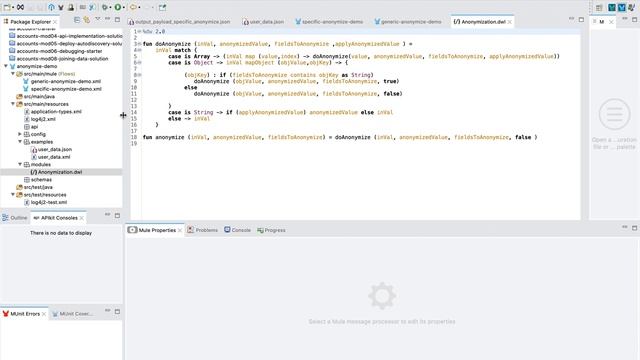Collapse the anonymize-demo project
This screenshot has width=640, height=360.
tap(6, 66)
